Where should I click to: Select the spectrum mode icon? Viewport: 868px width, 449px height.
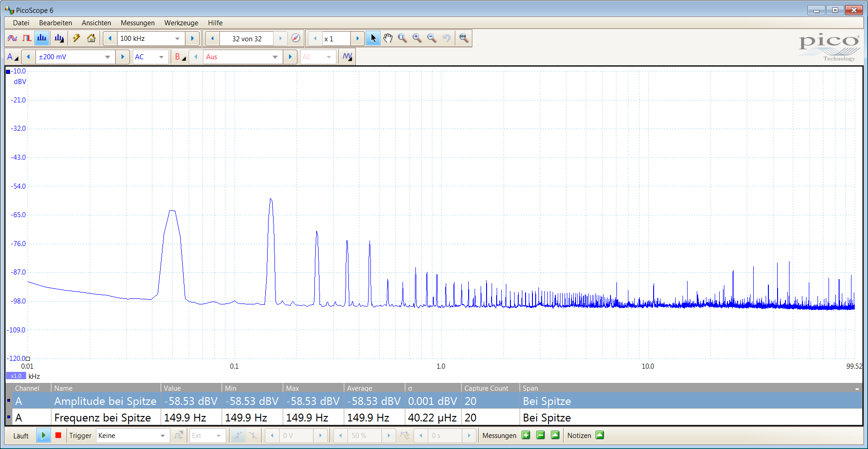[x=42, y=39]
